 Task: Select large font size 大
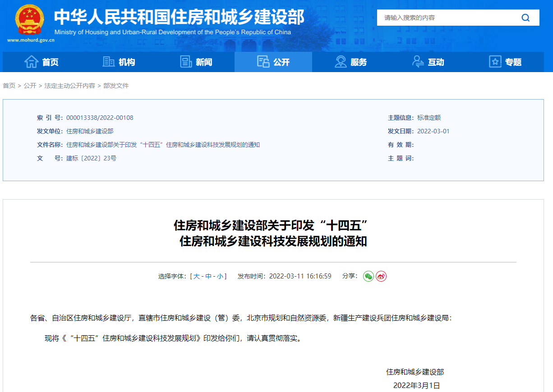point(197,276)
